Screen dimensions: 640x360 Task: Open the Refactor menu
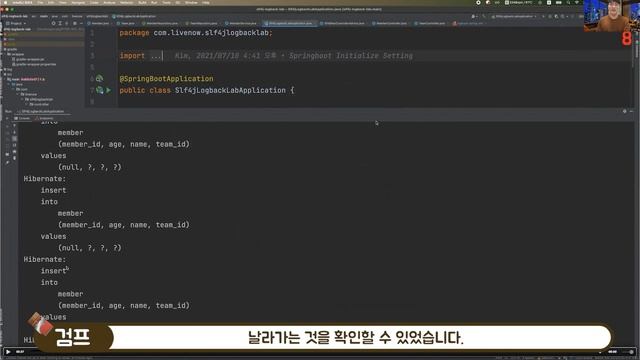point(127,3)
